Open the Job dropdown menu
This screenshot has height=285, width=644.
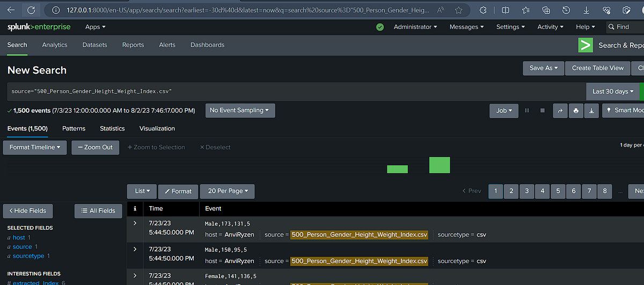click(503, 111)
